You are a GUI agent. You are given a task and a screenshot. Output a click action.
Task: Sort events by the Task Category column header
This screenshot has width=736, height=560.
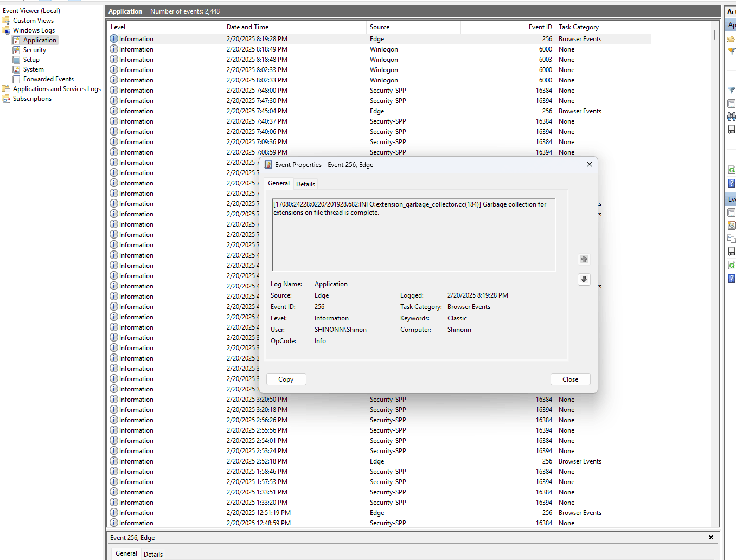point(603,27)
